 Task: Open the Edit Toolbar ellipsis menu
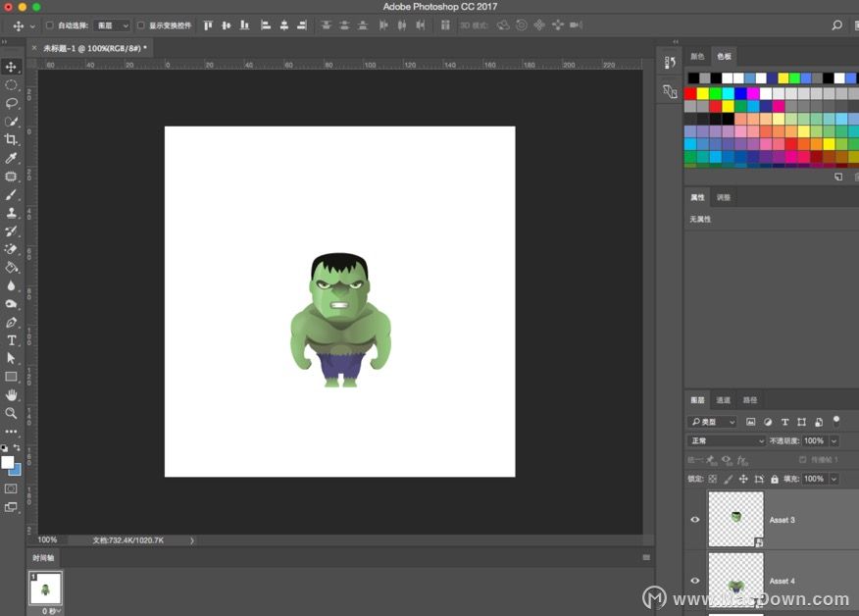[11, 432]
